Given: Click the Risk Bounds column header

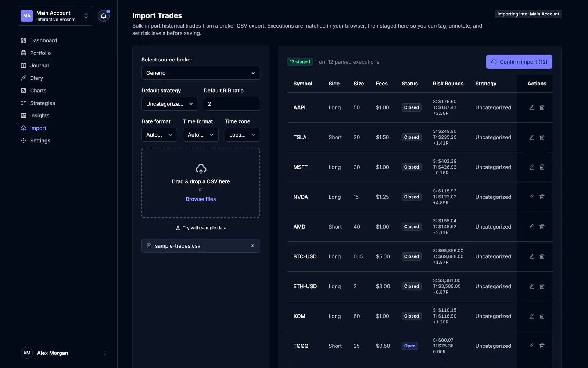Looking at the screenshot, I should pos(448,84).
